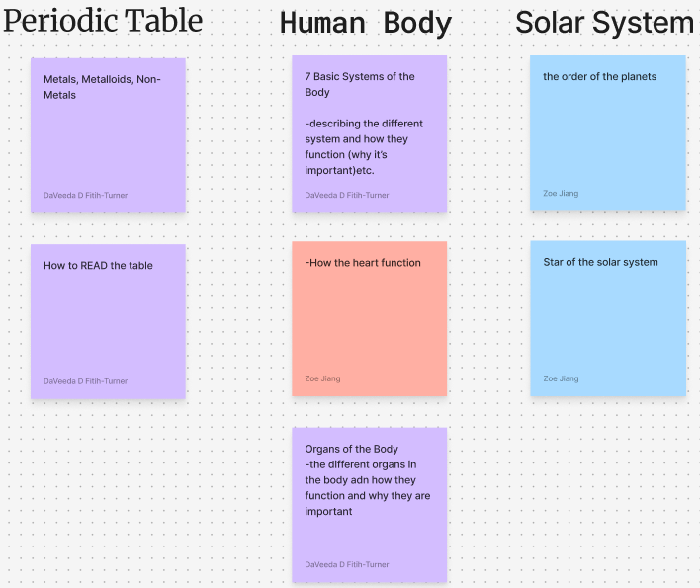The width and height of the screenshot is (700, 588).
Task: Click Zoe Jiang on the order of planets note
Action: click(x=561, y=194)
